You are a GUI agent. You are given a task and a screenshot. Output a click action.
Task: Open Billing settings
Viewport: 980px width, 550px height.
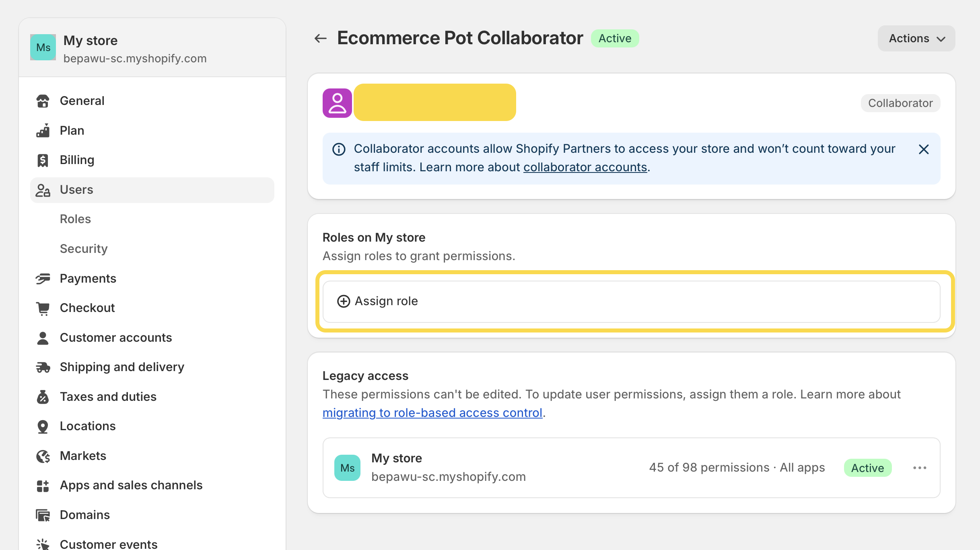(x=152, y=160)
